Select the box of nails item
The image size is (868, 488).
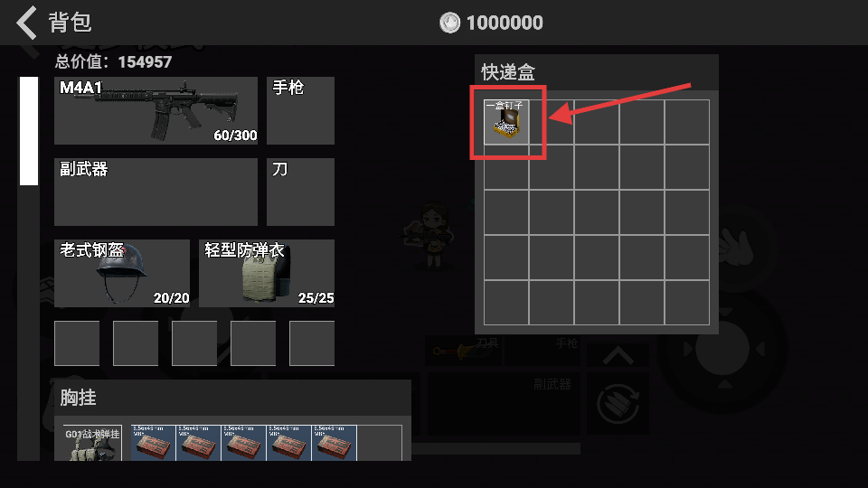[506, 122]
